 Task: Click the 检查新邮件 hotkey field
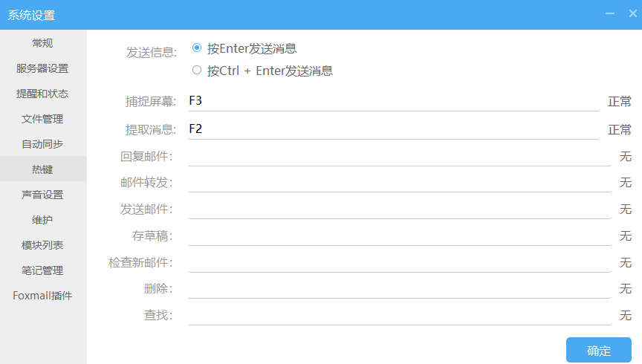pos(399,262)
